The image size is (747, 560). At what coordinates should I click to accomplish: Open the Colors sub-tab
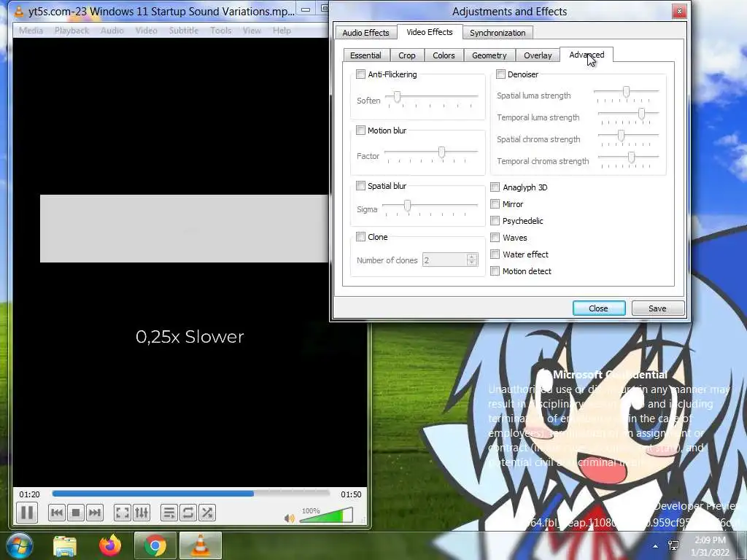pos(444,55)
